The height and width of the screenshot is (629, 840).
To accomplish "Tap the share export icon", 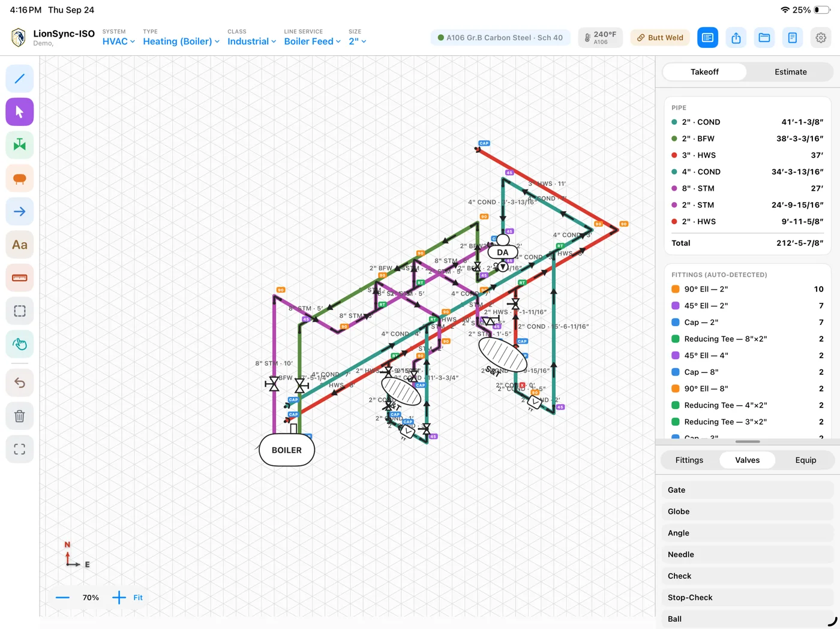I will pos(736,38).
